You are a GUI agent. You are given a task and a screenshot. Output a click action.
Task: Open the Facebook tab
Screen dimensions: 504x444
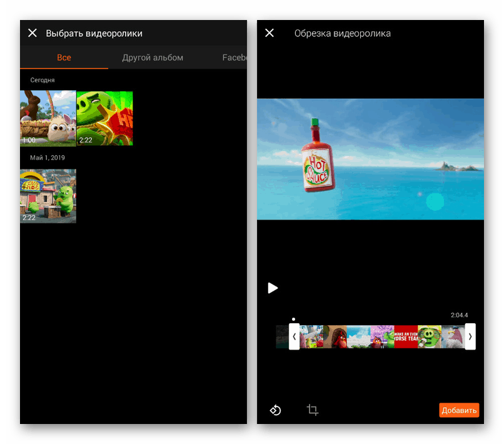pos(234,58)
